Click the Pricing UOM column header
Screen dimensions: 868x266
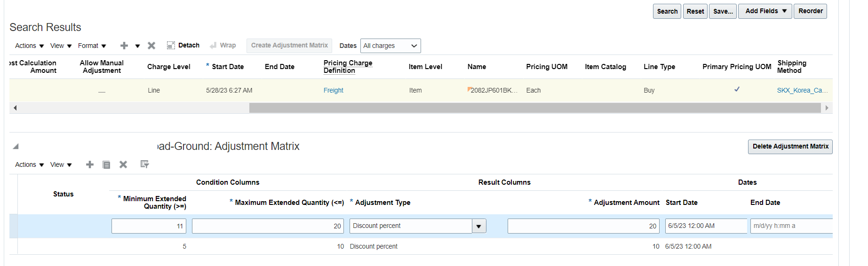(x=547, y=67)
